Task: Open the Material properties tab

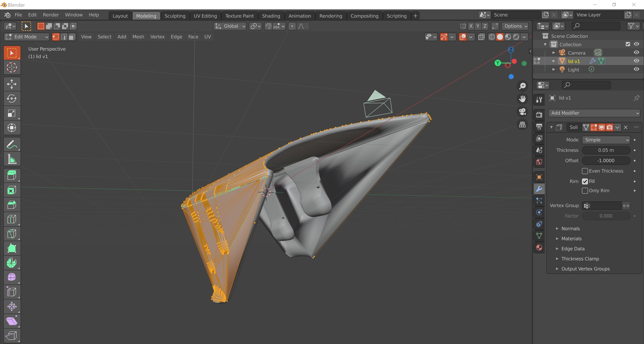Action: 539,248
